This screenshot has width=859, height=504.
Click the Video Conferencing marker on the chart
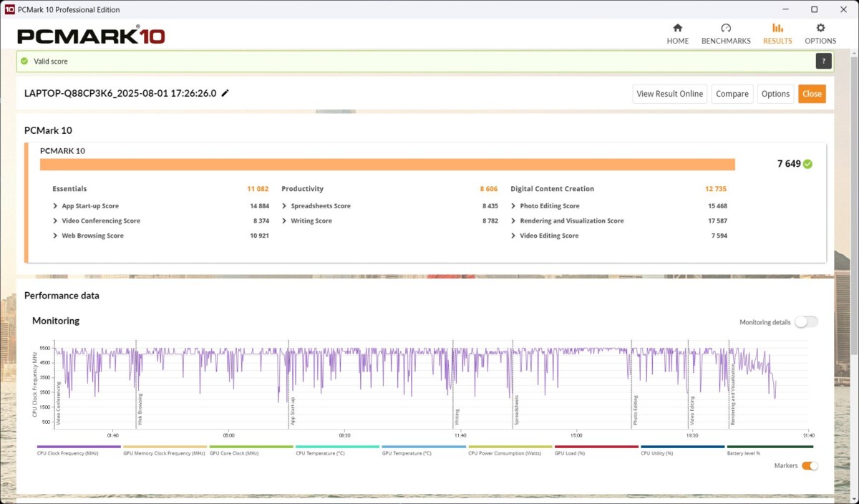tap(58, 404)
